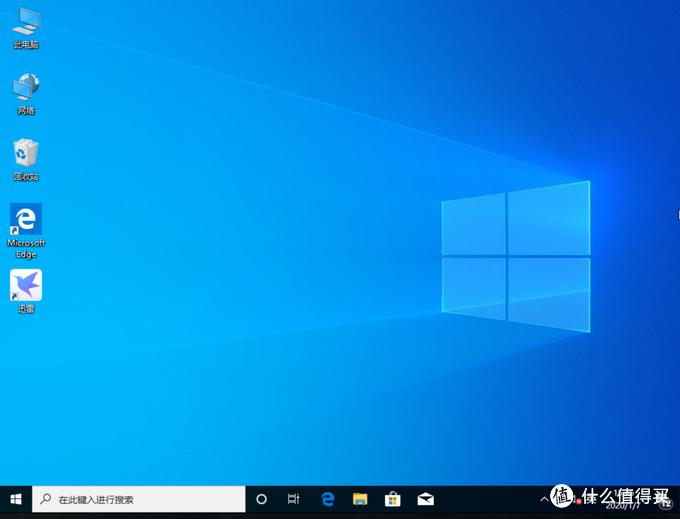Viewport: 680px width, 519px height.
Task: Launch Cortana from the taskbar circle icon
Action: coord(262,499)
